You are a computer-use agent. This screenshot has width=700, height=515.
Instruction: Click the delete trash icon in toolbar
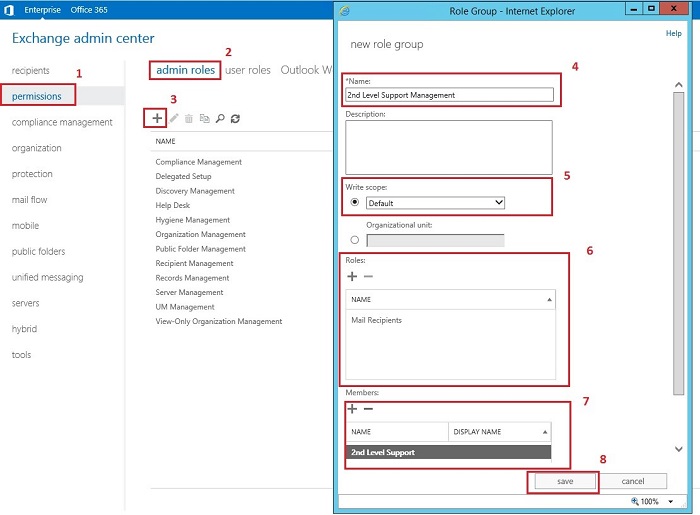click(x=189, y=118)
